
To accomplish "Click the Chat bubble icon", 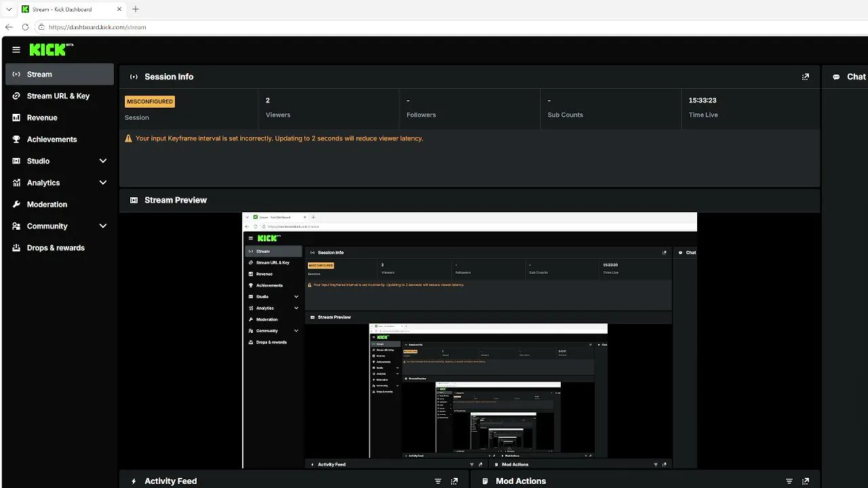I will 836,77.
